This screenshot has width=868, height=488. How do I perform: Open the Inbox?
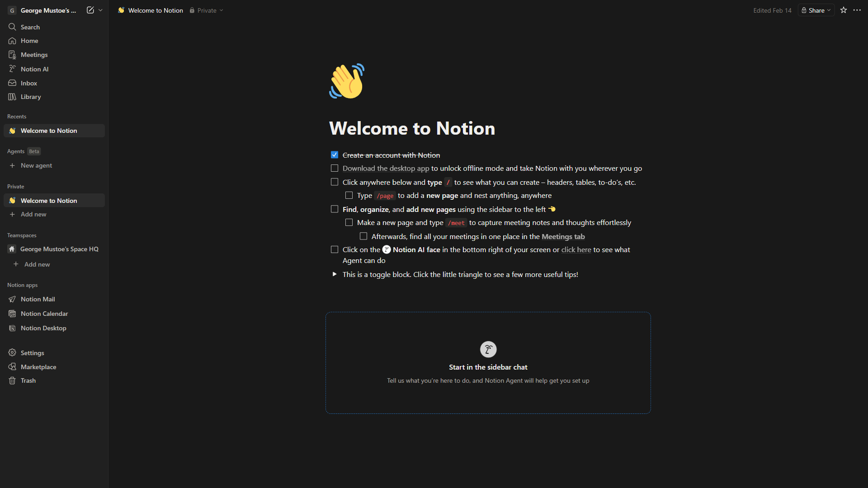[54, 83]
